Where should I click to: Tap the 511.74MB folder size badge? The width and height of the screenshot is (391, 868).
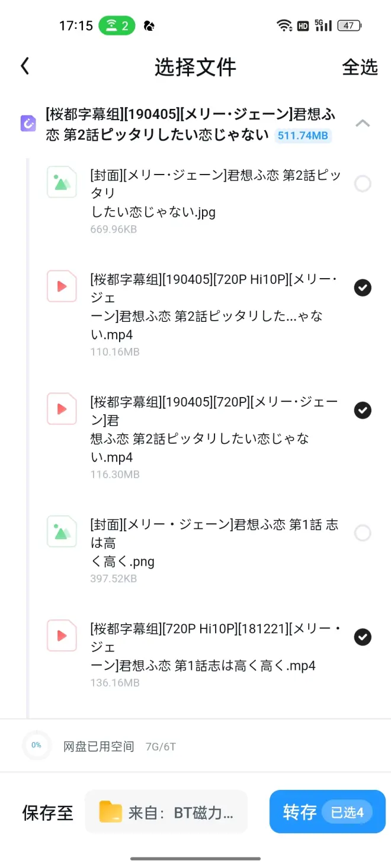pyautogui.click(x=303, y=136)
